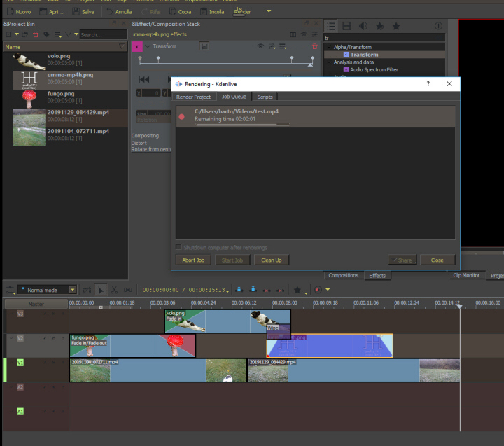Click the Share button in Rendering dialog
This screenshot has height=446, width=504.
pyautogui.click(x=402, y=260)
